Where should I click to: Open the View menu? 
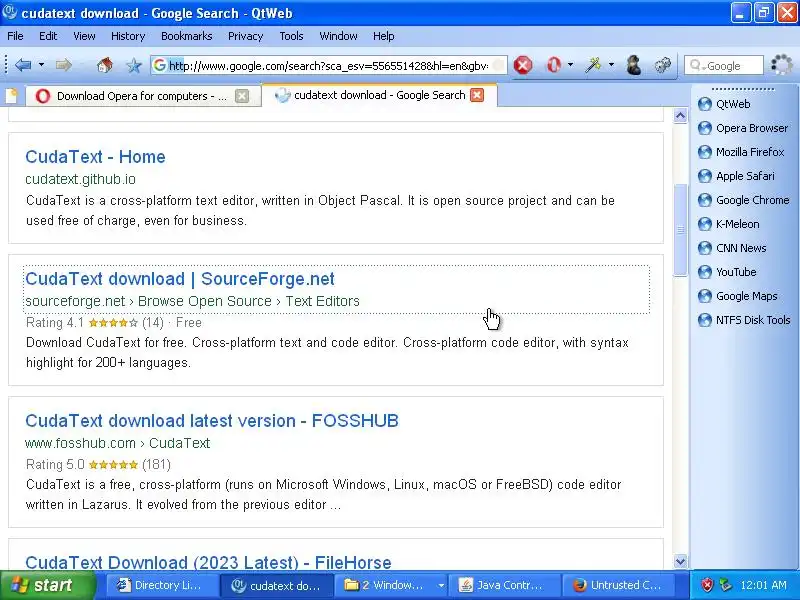[x=84, y=36]
